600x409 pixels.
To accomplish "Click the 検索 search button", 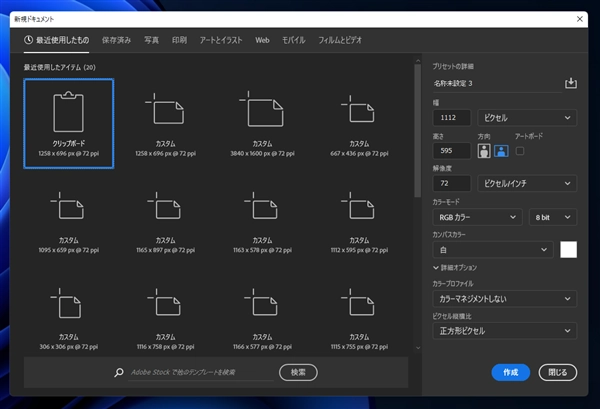I will click(298, 372).
